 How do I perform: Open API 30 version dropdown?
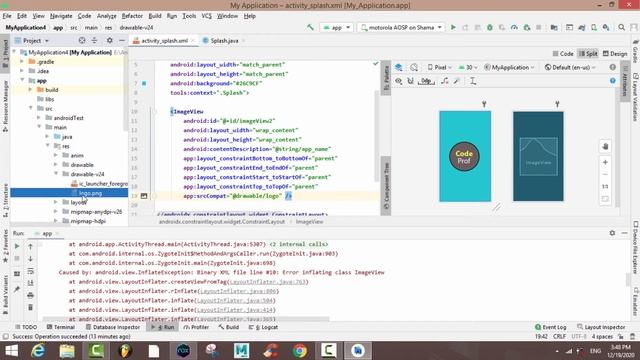[468, 67]
